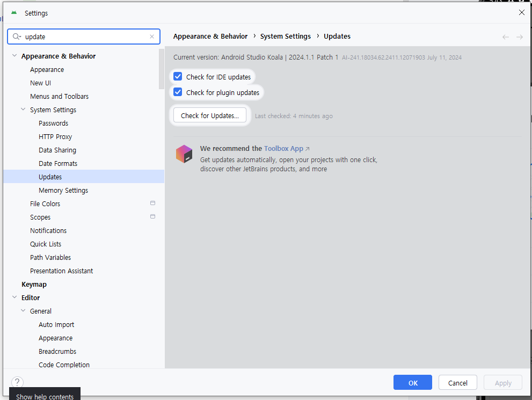The image size is (532, 400).
Task: Close the Settings dialog
Action: pyautogui.click(x=521, y=12)
